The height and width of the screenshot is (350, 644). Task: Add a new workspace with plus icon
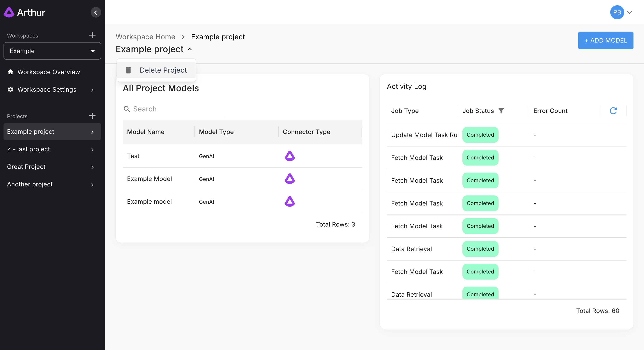click(92, 35)
